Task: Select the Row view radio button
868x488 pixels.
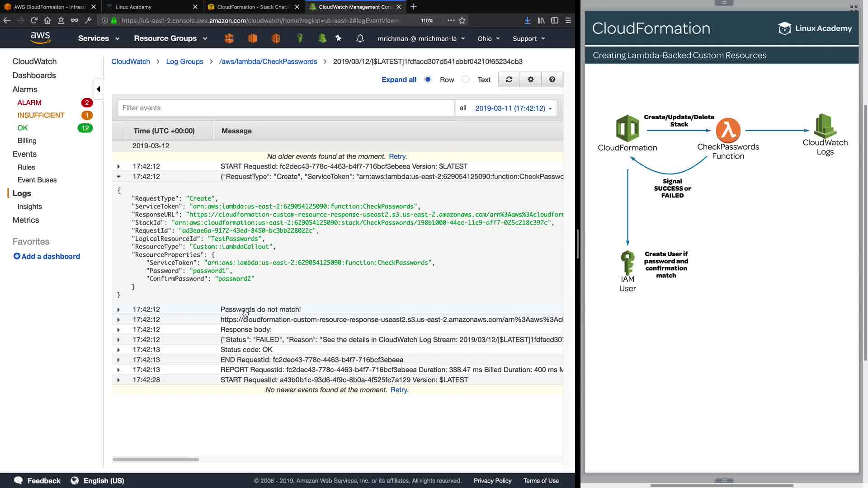Action: 428,80
